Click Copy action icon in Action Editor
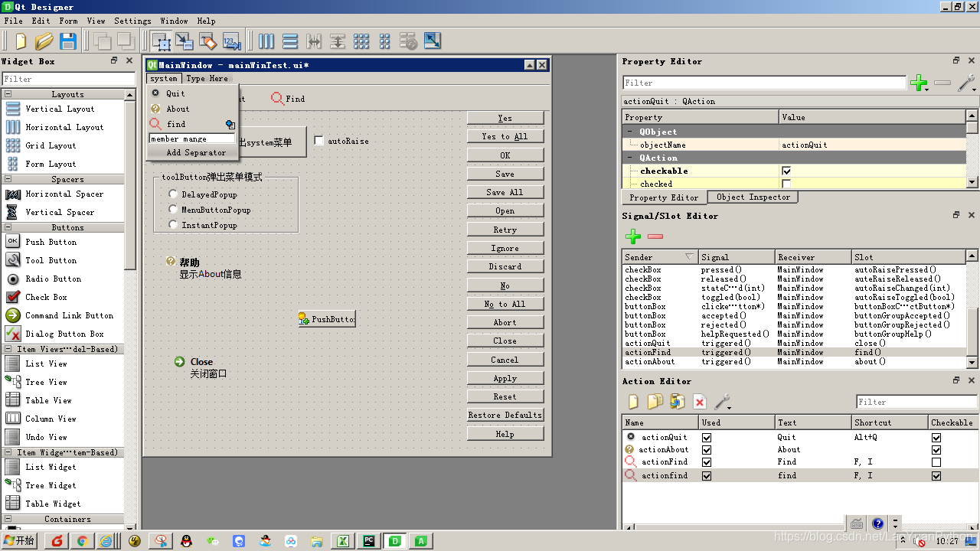Viewport: 980px width, 551px height. [655, 402]
